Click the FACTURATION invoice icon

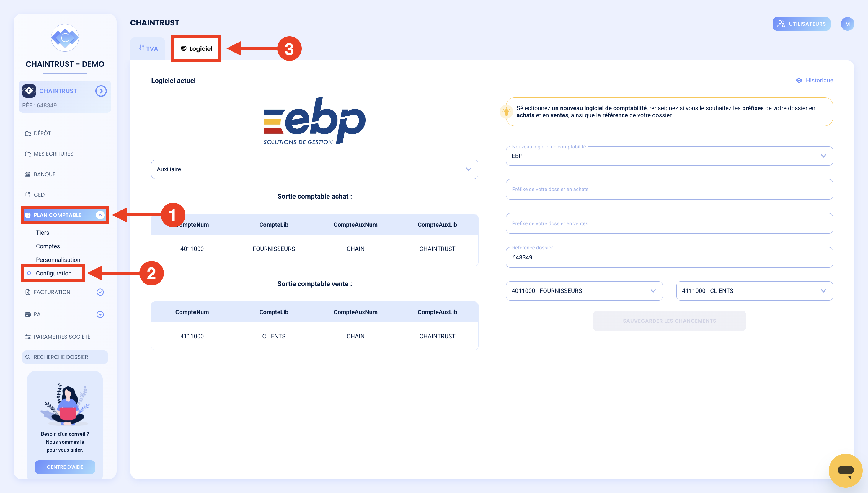(x=28, y=292)
